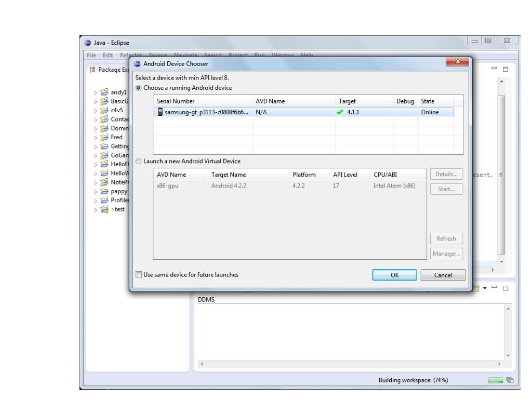
Task: Click the green checkmark target icon
Action: click(x=340, y=112)
